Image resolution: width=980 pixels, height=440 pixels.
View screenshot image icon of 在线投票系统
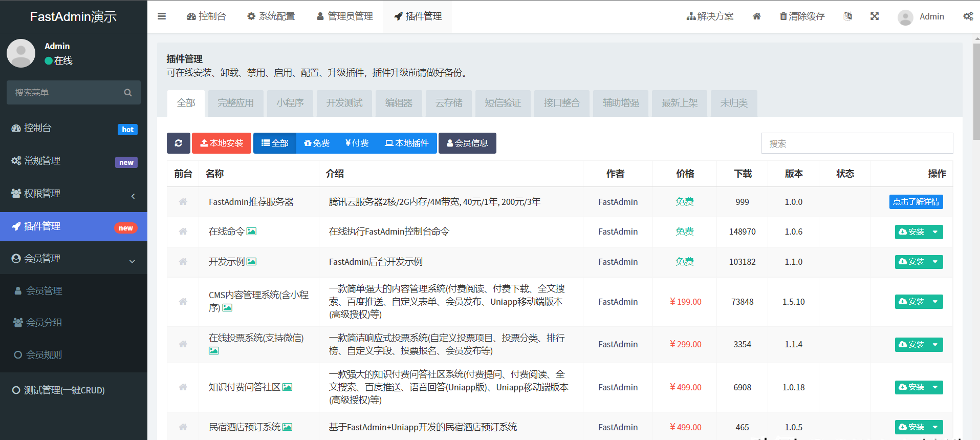(214, 351)
